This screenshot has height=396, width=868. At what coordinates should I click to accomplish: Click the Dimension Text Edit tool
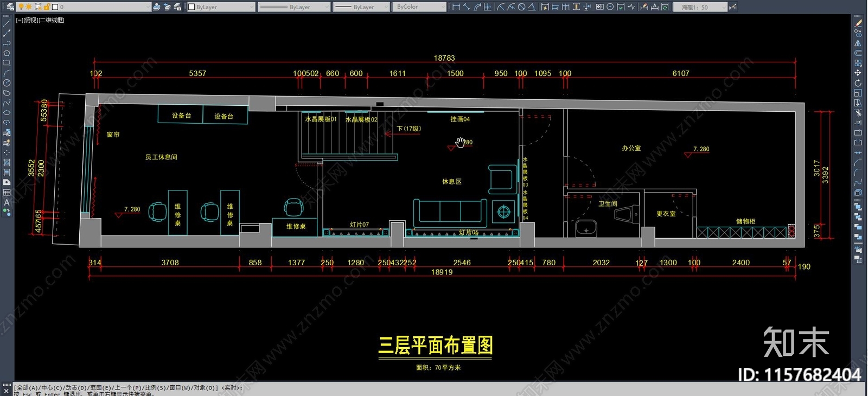(655, 7)
